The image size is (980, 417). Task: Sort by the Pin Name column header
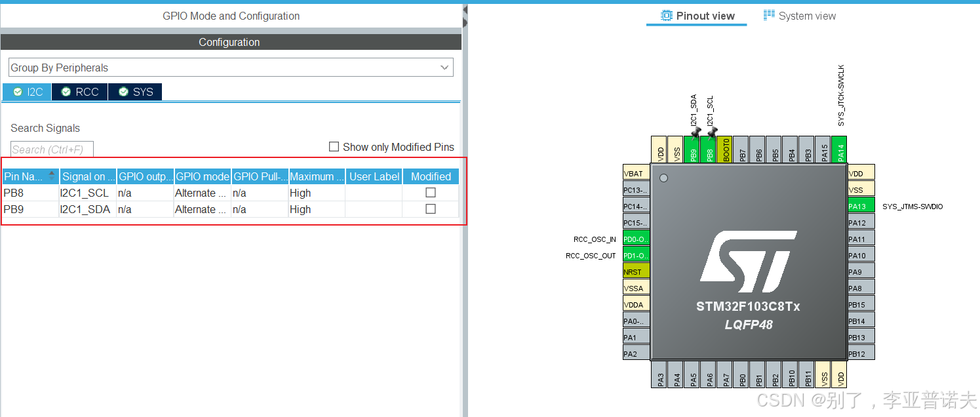[30, 176]
